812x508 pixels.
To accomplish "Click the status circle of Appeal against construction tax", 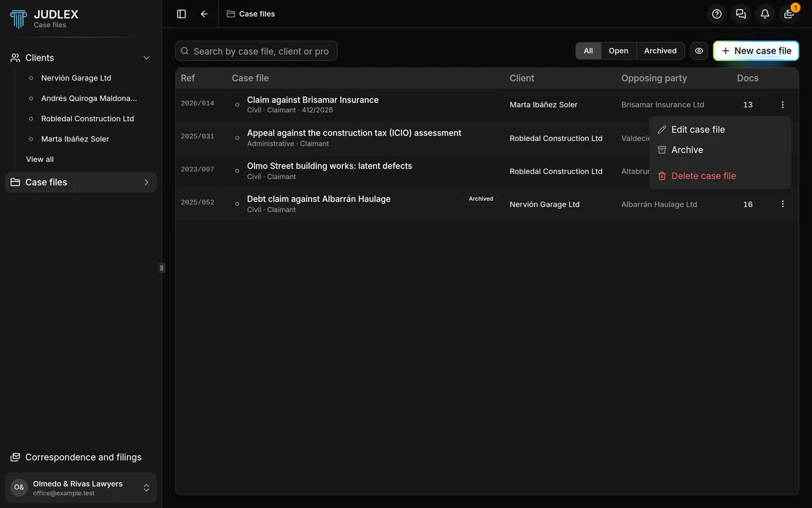I will click(x=237, y=138).
